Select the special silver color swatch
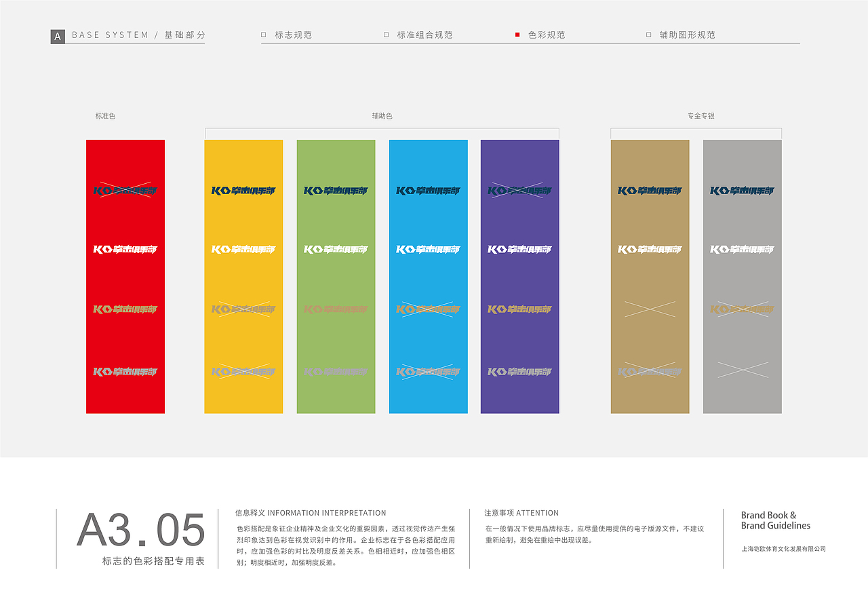 tap(742, 276)
